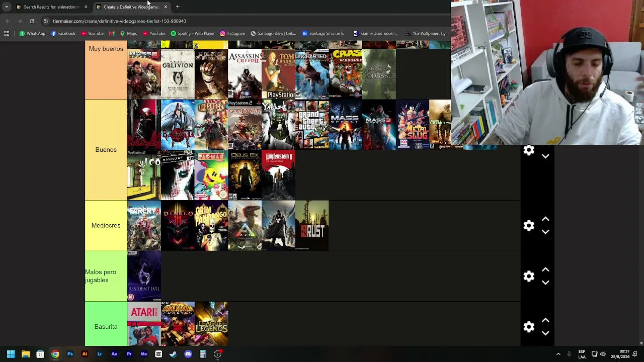The width and height of the screenshot is (644, 362).
Task: Open OBS Studio from the taskbar
Action: (x=217, y=354)
